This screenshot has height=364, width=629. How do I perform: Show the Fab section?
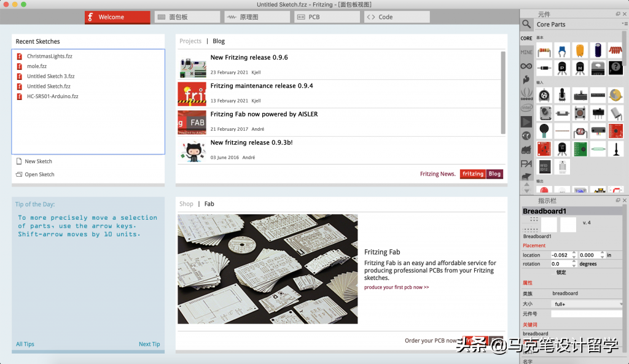click(209, 204)
